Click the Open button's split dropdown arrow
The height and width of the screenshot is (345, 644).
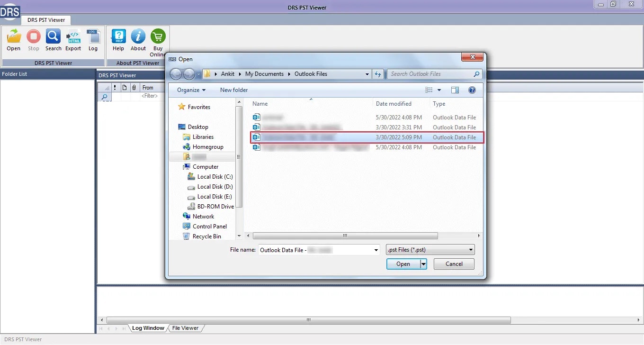[x=423, y=264]
